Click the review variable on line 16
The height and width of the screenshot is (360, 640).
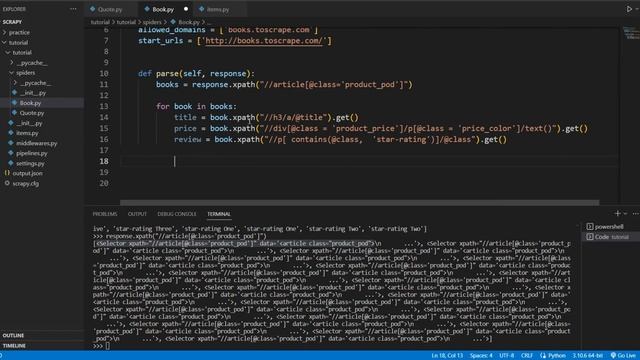click(188, 140)
